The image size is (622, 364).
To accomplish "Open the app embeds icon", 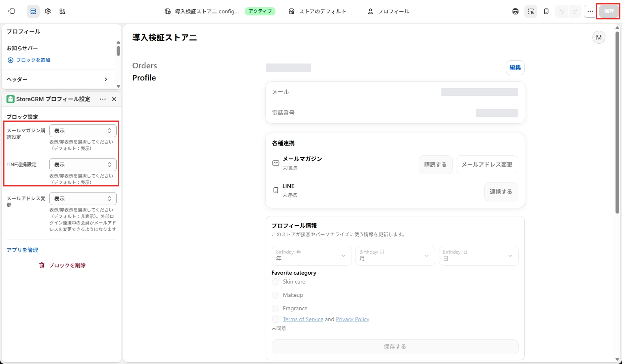I will tap(62, 11).
